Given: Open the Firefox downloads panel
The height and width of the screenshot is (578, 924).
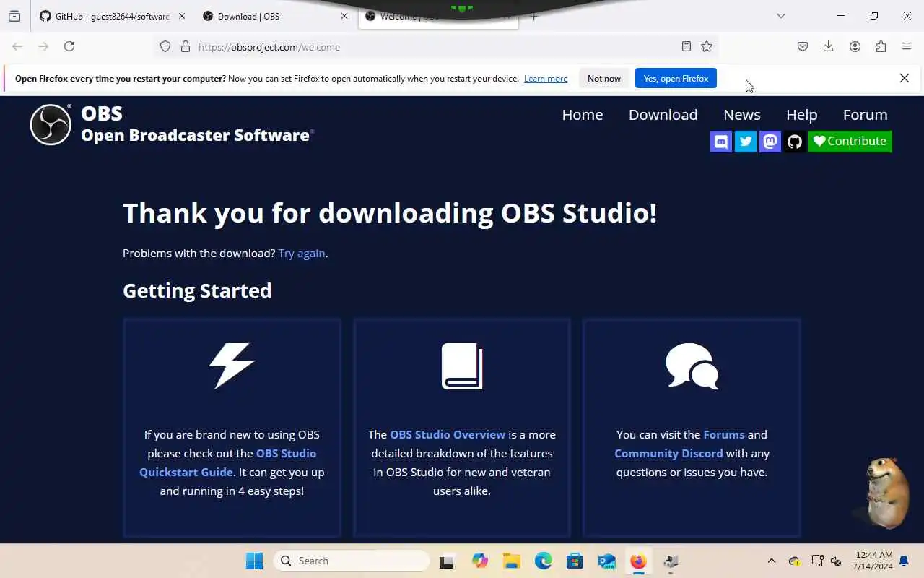Looking at the screenshot, I should [x=829, y=46].
